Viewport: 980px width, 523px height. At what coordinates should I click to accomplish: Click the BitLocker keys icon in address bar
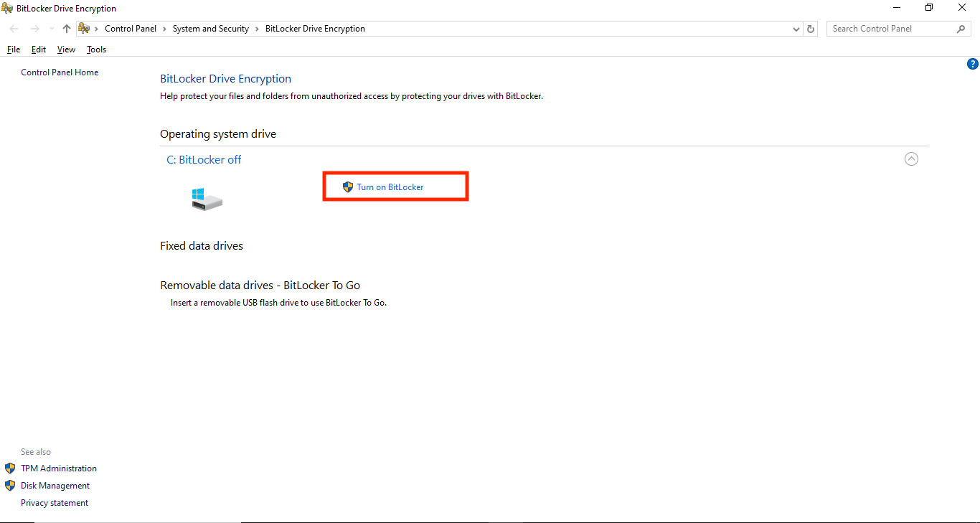click(83, 29)
